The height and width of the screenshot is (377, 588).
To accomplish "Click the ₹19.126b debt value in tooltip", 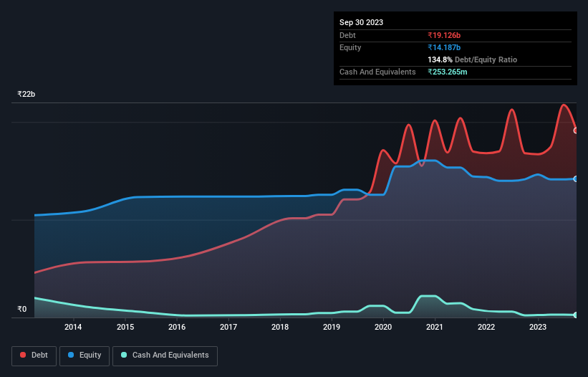I will [444, 35].
